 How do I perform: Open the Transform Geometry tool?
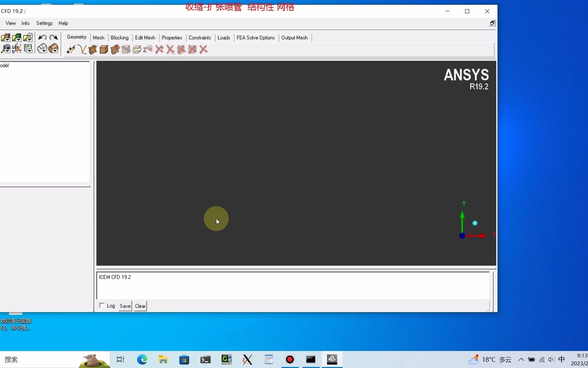point(137,50)
